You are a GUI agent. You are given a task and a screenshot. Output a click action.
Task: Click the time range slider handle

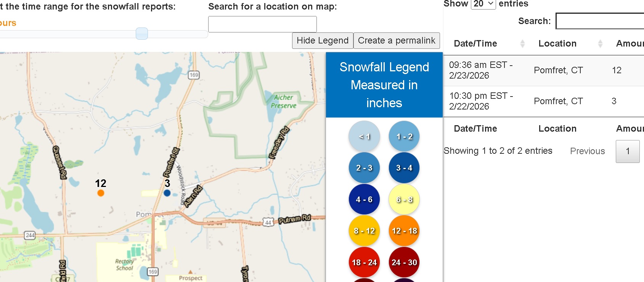(x=142, y=34)
